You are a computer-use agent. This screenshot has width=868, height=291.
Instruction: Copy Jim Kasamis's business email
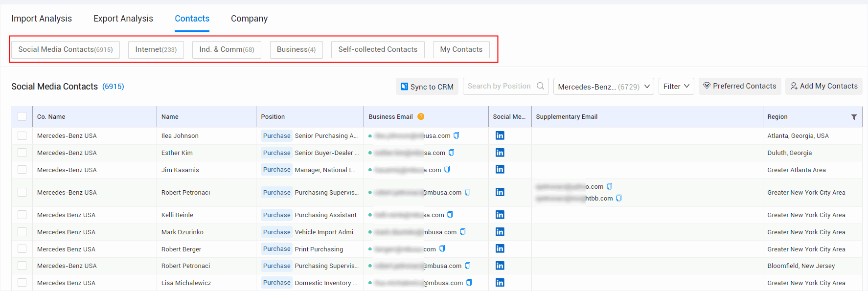(447, 169)
